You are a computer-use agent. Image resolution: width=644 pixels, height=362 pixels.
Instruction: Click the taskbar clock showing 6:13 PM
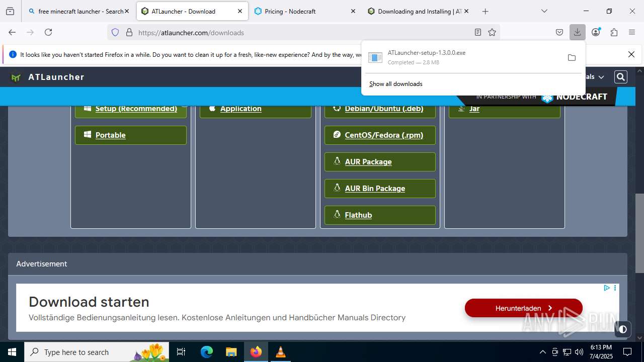tap(601, 352)
